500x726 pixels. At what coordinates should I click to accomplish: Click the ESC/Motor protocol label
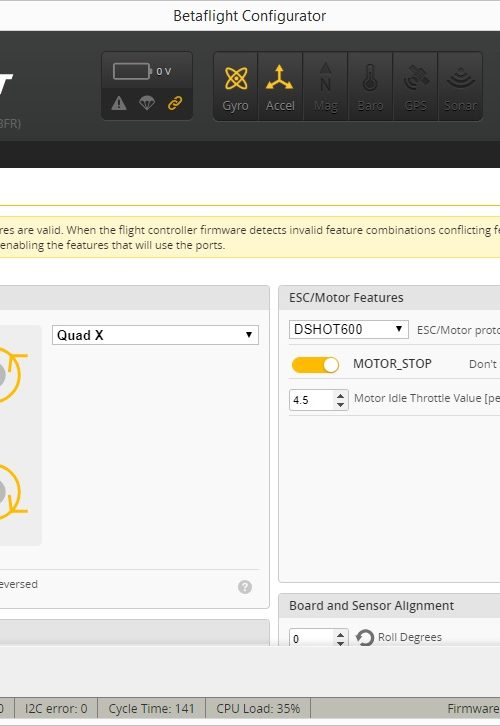(x=458, y=330)
